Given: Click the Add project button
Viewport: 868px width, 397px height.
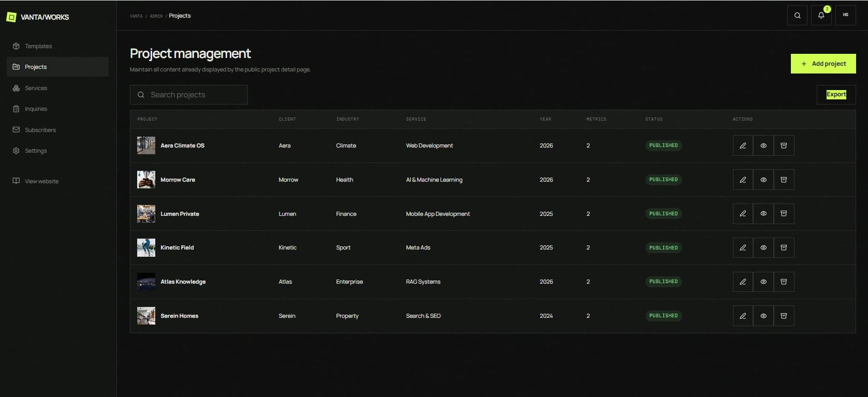Looking at the screenshot, I should tap(823, 64).
